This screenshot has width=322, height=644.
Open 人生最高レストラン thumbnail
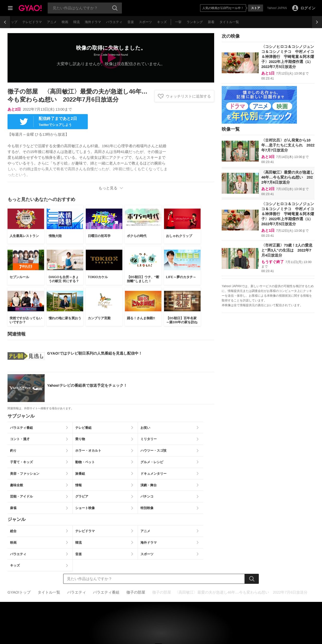(x=26, y=219)
